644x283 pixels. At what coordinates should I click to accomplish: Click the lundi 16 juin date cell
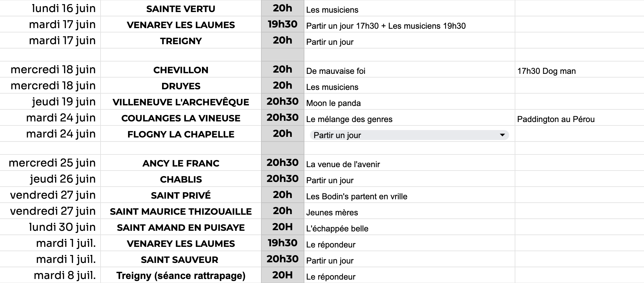pyautogui.click(x=50, y=8)
